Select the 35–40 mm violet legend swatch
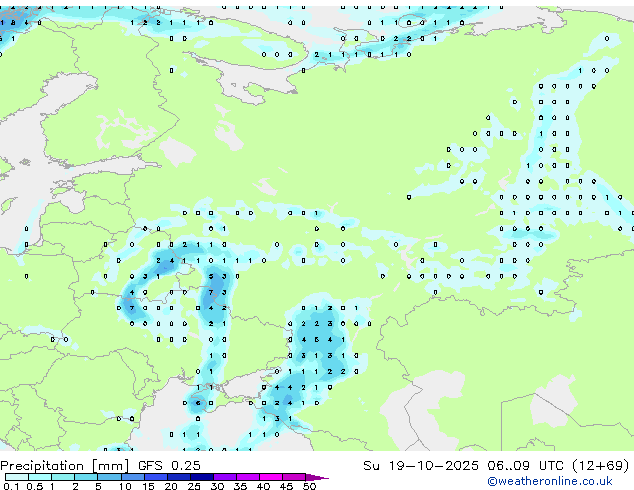Image resolution: width=634 pixels, height=490 pixels. click(248, 477)
